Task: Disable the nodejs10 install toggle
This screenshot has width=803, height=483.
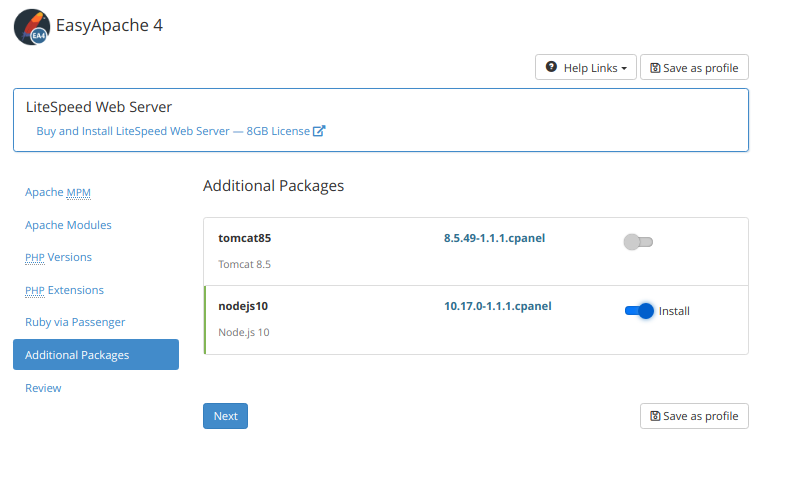Action: tap(639, 311)
